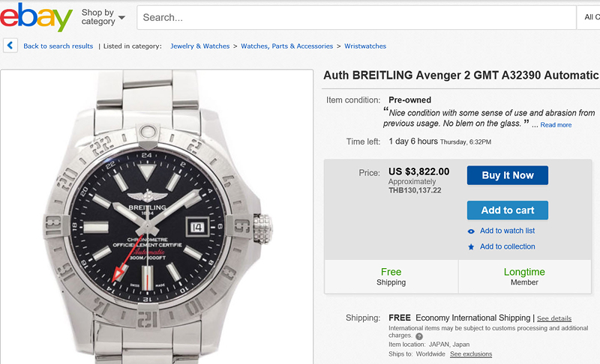Click Add to collection link
The width and height of the screenshot is (600, 364).
[x=507, y=246]
